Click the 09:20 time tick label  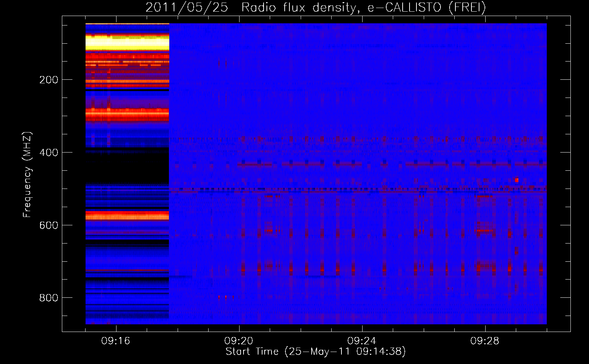coord(239,341)
